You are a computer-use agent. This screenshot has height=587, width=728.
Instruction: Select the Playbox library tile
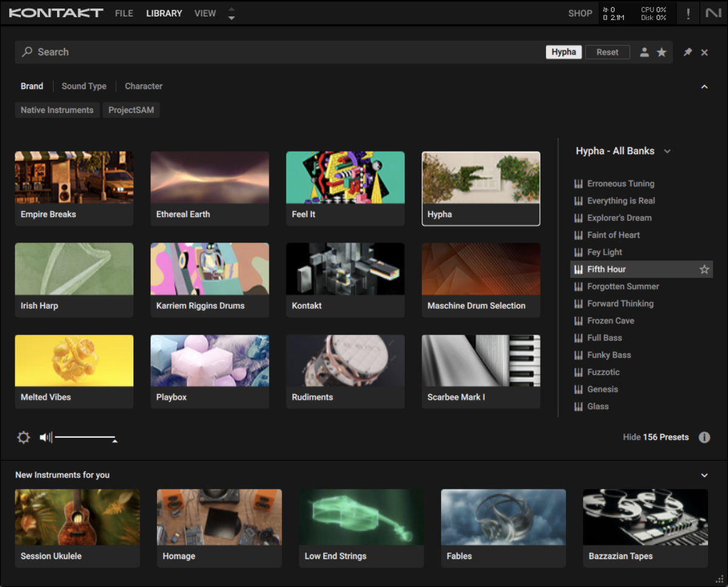[x=210, y=372]
